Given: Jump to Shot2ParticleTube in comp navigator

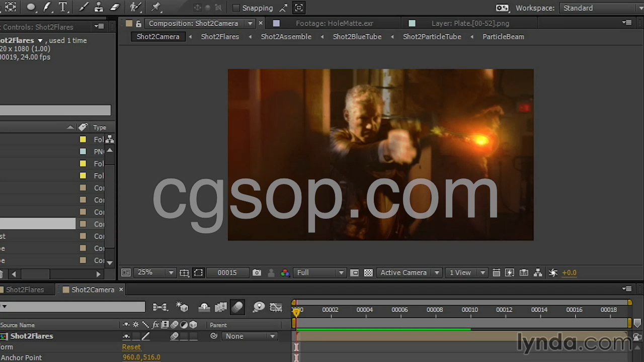Looking at the screenshot, I should [x=432, y=37].
